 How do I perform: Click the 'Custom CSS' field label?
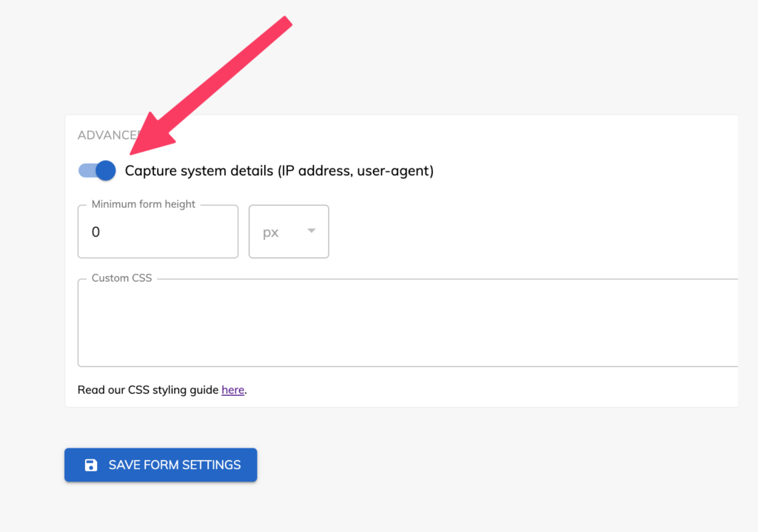click(x=121, y=278)
